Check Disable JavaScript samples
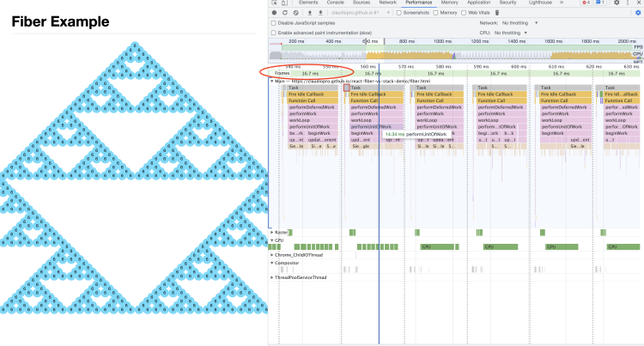 [x=274, y=23]
